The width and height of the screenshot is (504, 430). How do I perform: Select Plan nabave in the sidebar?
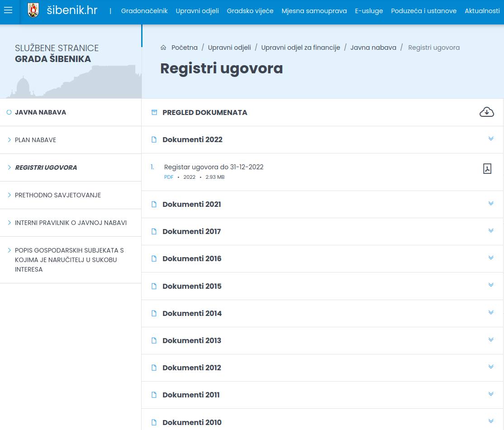pos(35,140)
